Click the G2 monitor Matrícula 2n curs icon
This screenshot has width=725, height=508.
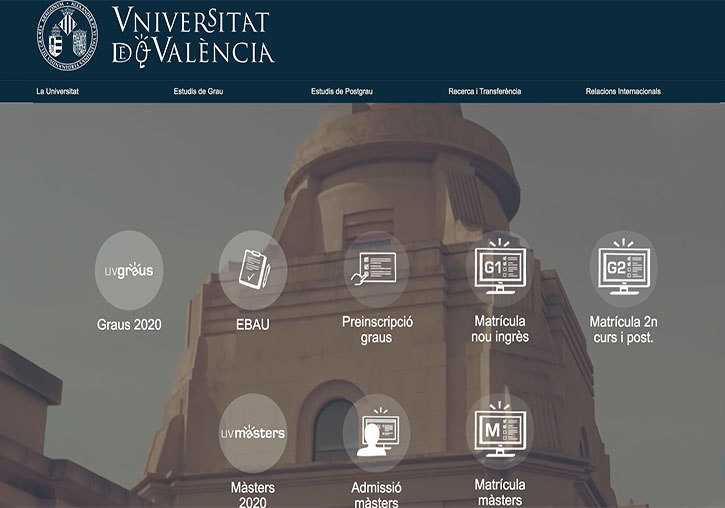pyautogui.click(x=624, y=269)
